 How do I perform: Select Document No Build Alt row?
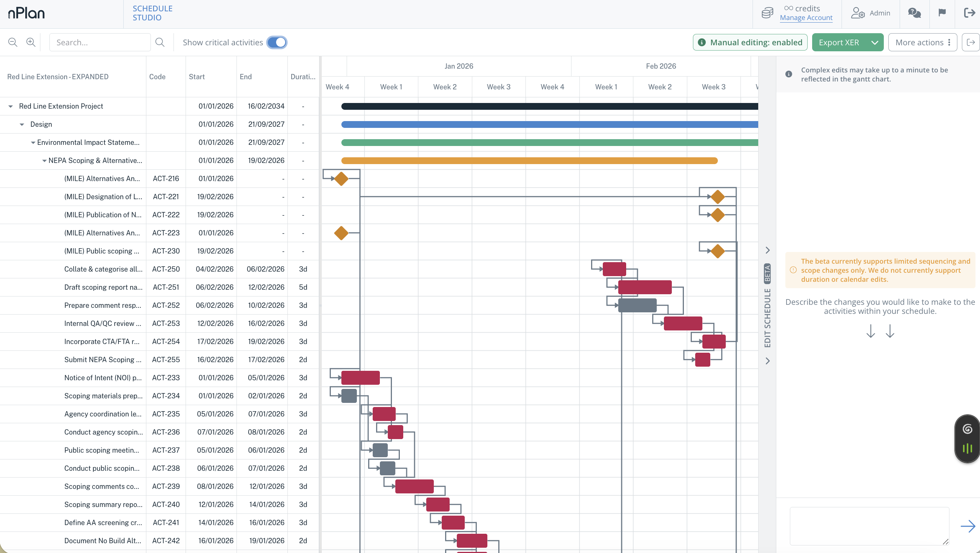160,541
